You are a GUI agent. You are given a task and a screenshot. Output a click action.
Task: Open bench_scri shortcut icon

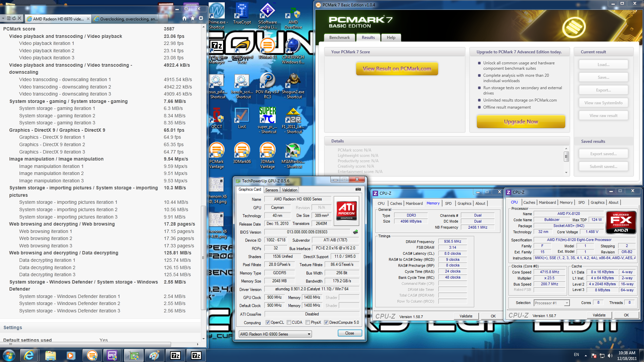coord(242,85)
